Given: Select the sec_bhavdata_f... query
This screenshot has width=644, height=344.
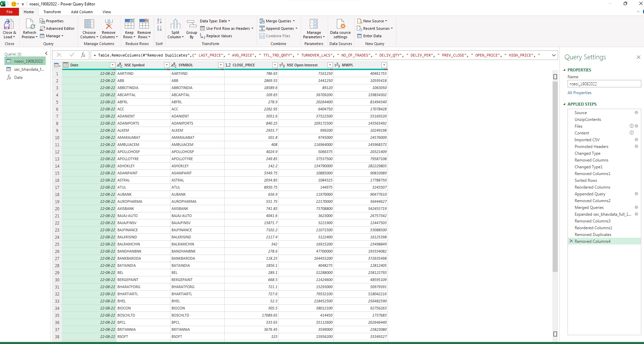Looking at the screenshot, I should (25, 69).
